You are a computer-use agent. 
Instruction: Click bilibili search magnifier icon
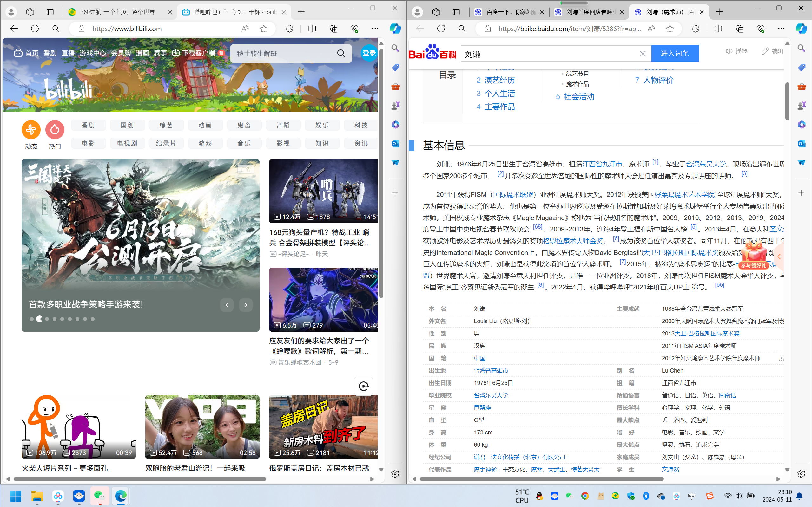[341, 53]
